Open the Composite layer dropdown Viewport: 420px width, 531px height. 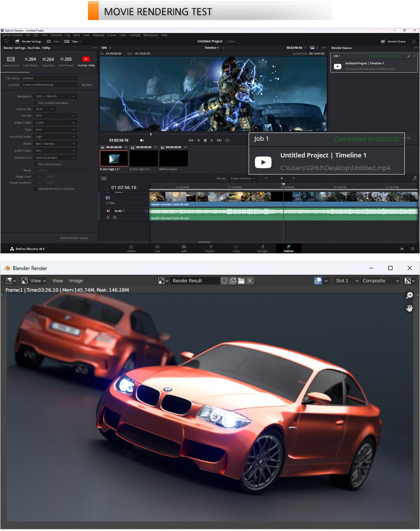pos(381,281)
